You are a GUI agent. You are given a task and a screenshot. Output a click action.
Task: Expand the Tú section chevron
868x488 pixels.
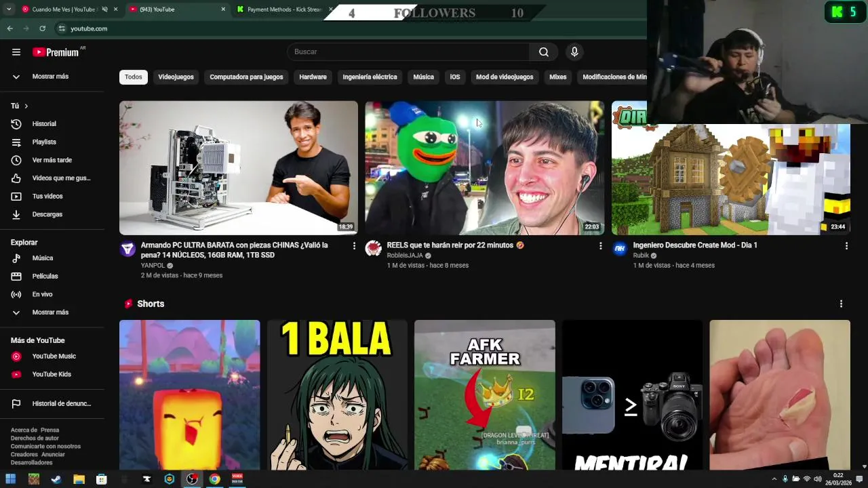[26, 106]
